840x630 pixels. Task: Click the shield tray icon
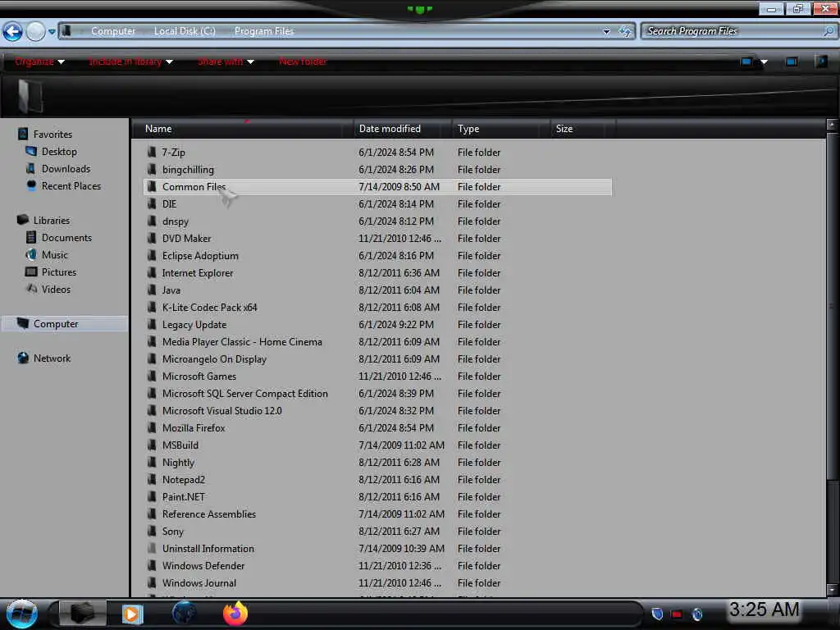[657, 614]
